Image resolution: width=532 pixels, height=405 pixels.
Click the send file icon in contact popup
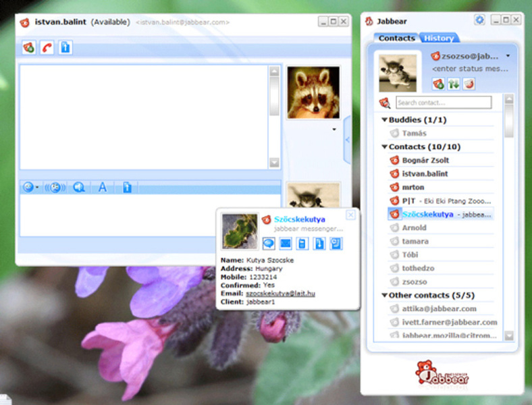319,243
